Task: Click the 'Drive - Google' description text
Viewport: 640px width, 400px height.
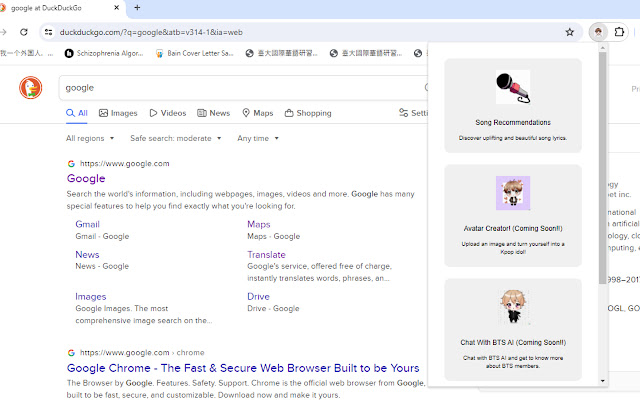Action: [273, 309]
